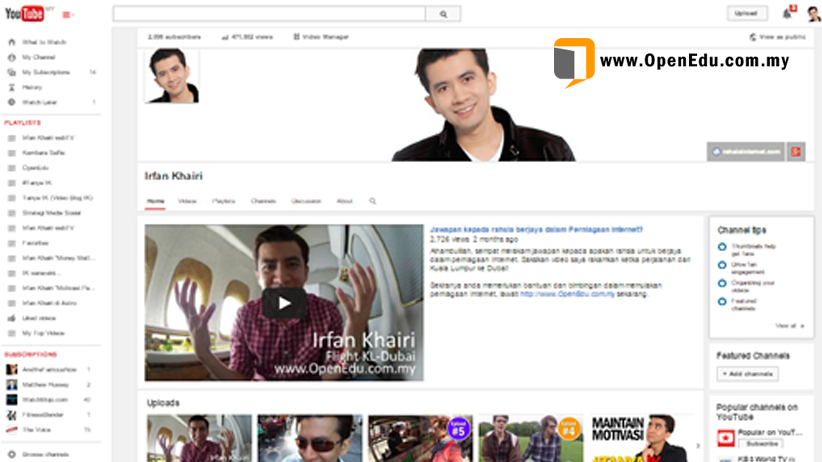
Task: Open the YouTube home logo
Action: pyautogui.click(x=25, y=14)
